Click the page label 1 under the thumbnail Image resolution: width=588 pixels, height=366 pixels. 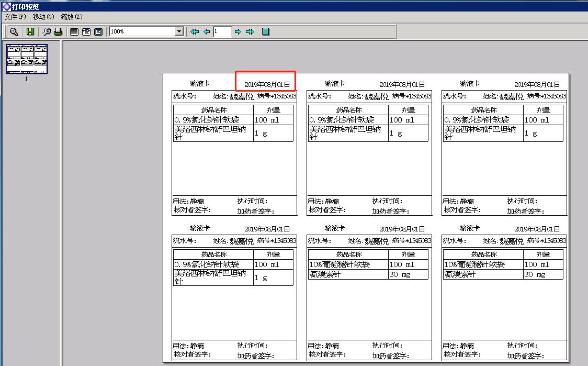coord(26,79)
